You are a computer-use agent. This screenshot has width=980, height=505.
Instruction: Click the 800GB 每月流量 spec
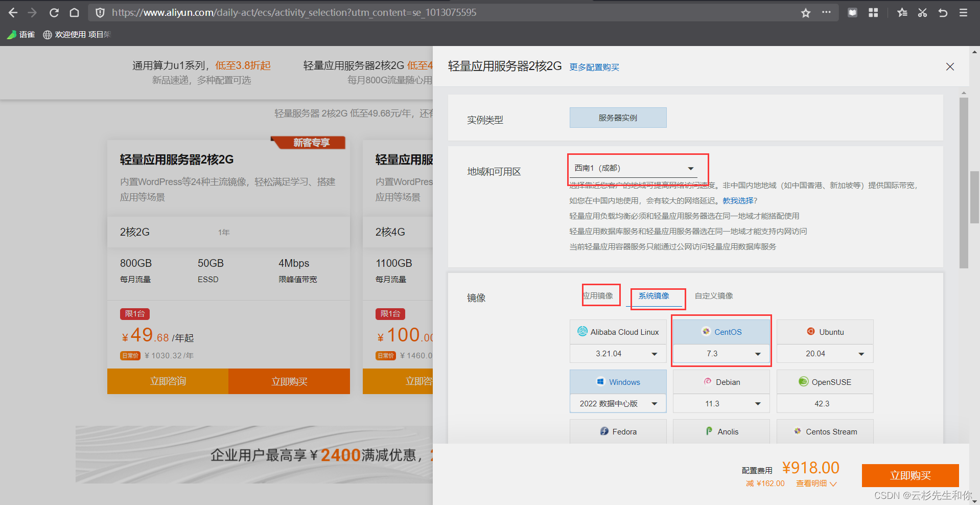pyautogui.click(x=136, y=270)
